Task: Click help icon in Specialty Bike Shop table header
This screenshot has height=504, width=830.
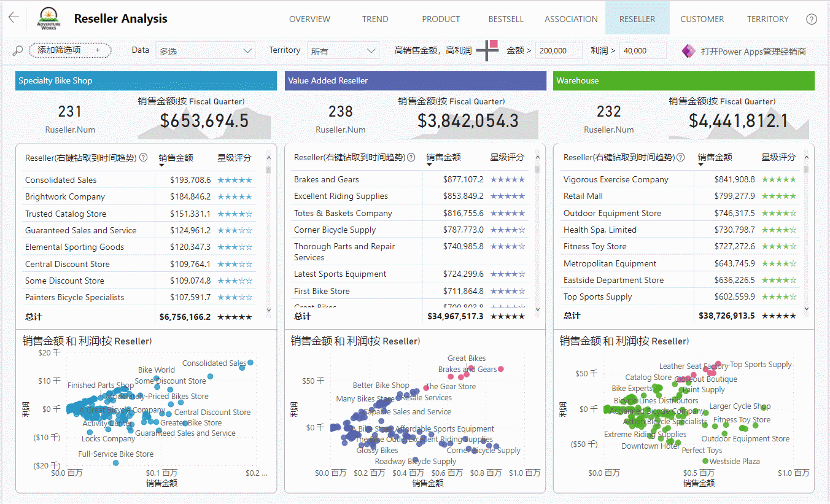Action: pyautogui.click(x=144, y=158)
